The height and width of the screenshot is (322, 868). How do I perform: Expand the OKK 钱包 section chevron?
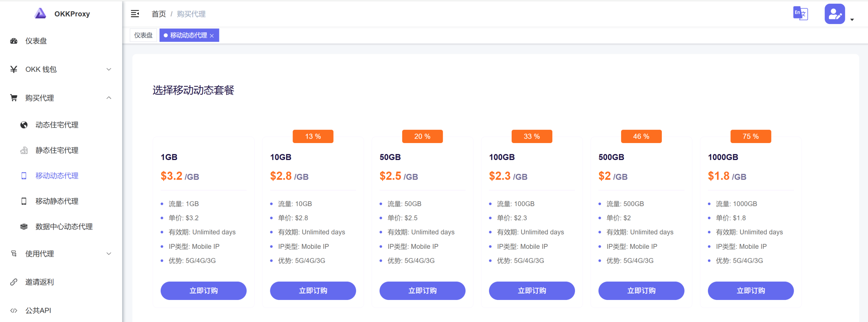tap(109, 69)
